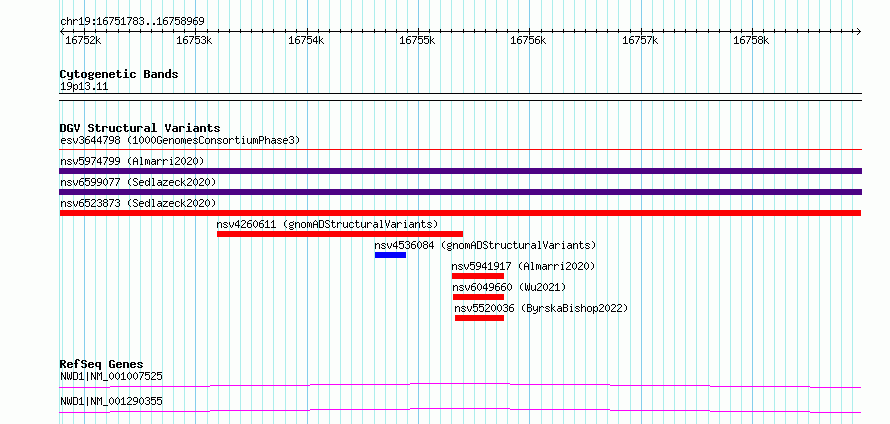Click the ruler's left arrowhead
890x424 pixels.
pos(62,31)
